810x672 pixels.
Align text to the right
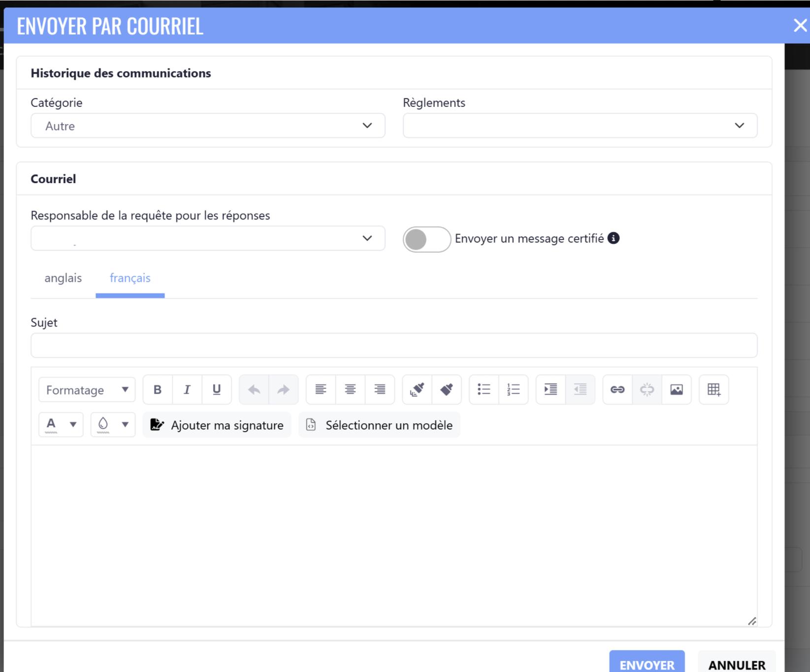point(380,390)
